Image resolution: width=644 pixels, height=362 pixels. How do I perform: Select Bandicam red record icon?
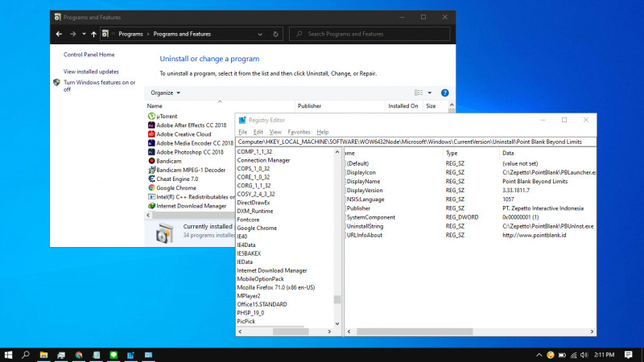tap(151, 161)
